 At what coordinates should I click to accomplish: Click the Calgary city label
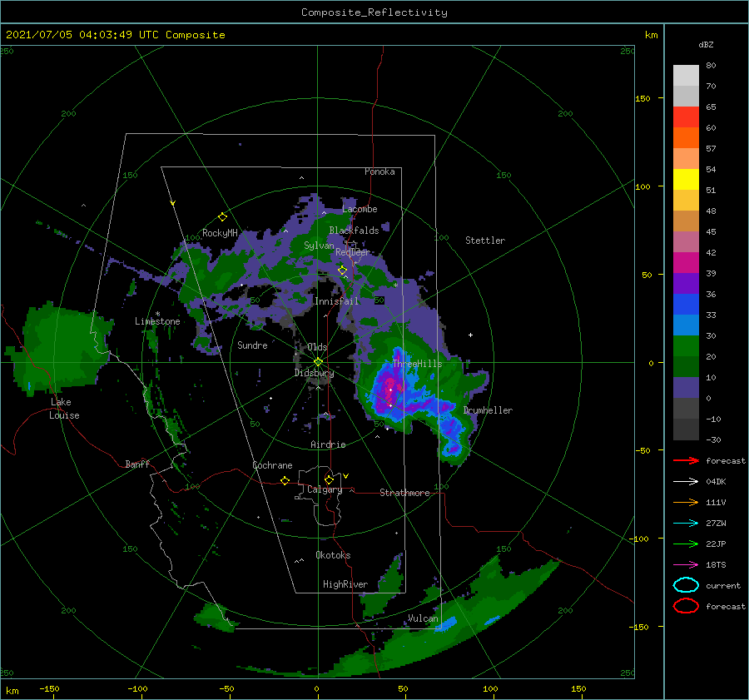[325, 489]
